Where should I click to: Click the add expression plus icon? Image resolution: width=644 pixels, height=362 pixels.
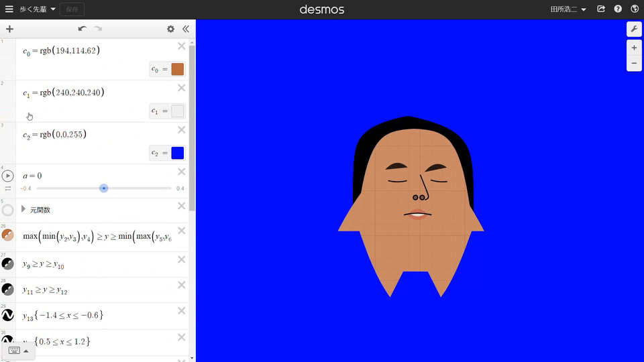9,29
